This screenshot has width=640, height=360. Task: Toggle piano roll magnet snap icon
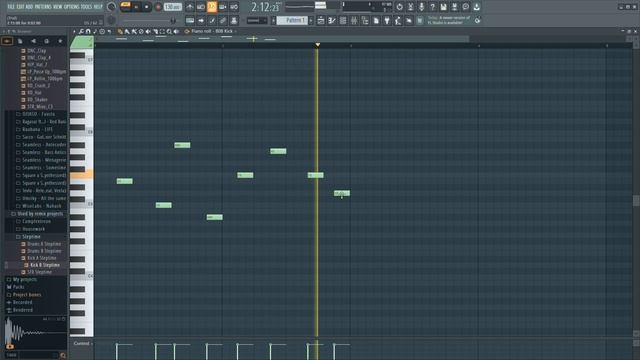[x=88, y=31]
